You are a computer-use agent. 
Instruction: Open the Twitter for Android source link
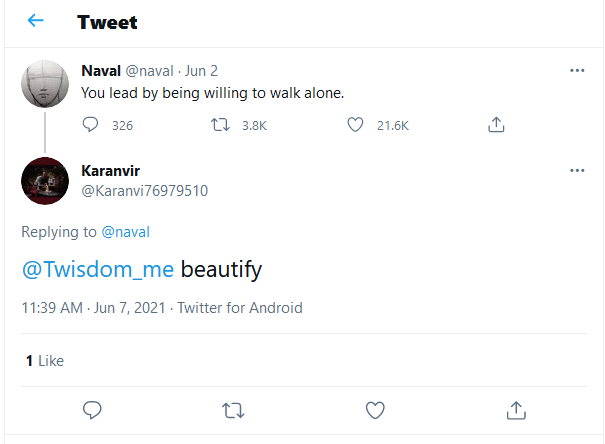click(240, 308)
